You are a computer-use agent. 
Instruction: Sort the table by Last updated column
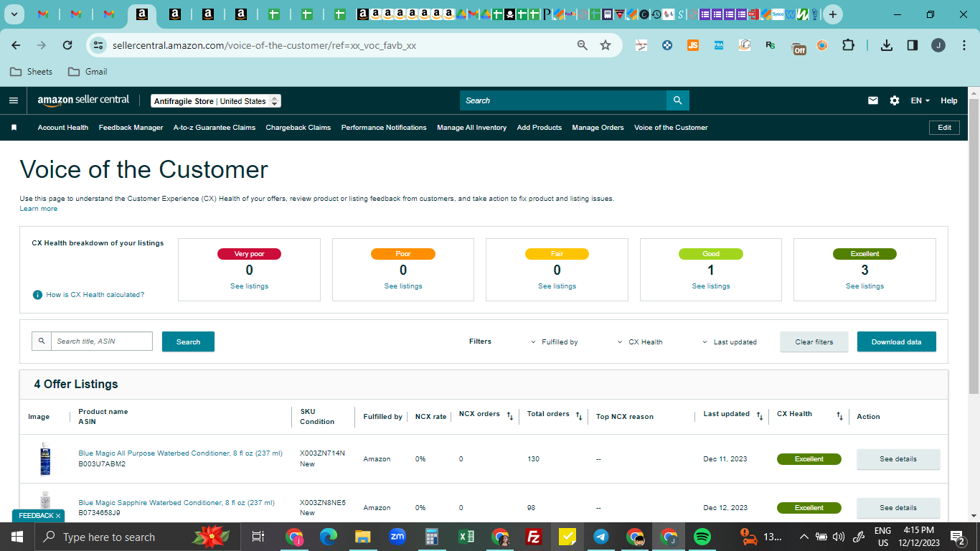(x=760, y=415)
